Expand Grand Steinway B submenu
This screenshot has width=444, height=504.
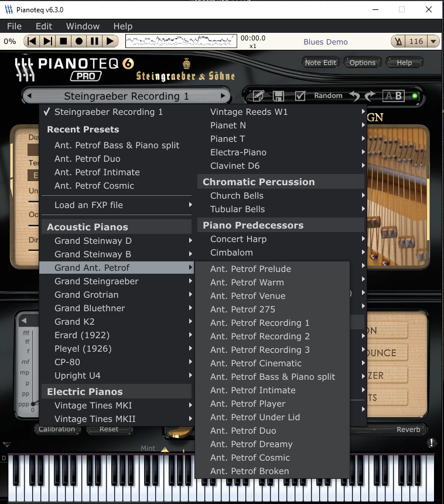(x=117, y=254)
